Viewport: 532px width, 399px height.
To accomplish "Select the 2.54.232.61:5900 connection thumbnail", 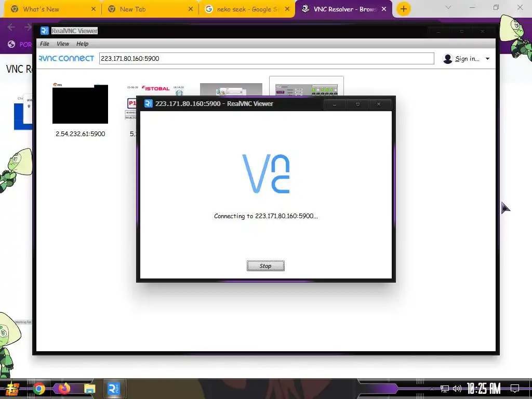I will tap(80, 103).
